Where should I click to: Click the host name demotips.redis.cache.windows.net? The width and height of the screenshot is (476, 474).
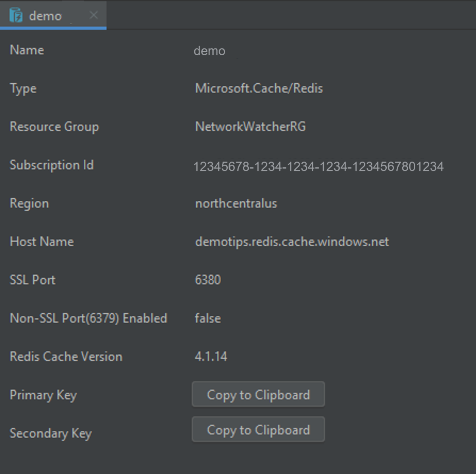[292, 242]
